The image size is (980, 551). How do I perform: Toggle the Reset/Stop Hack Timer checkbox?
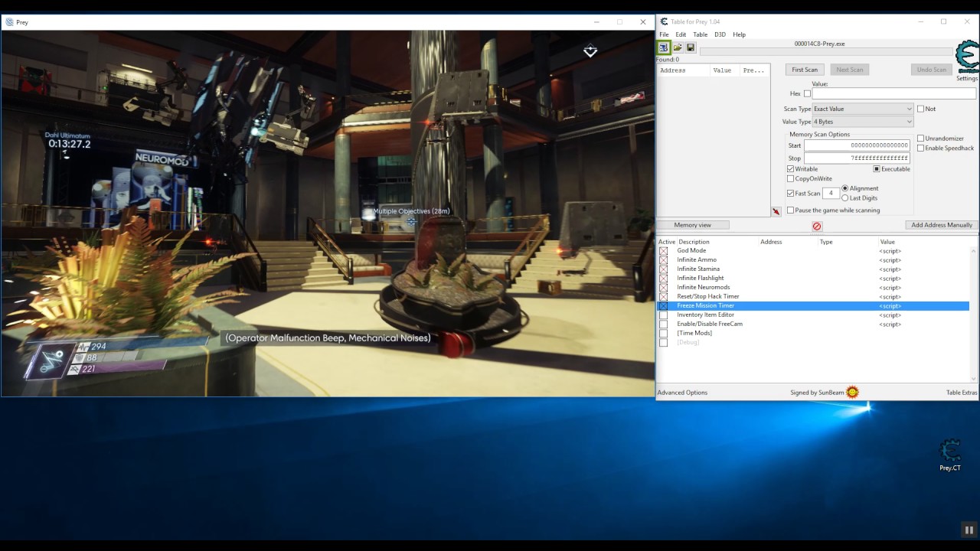[663, 297]
